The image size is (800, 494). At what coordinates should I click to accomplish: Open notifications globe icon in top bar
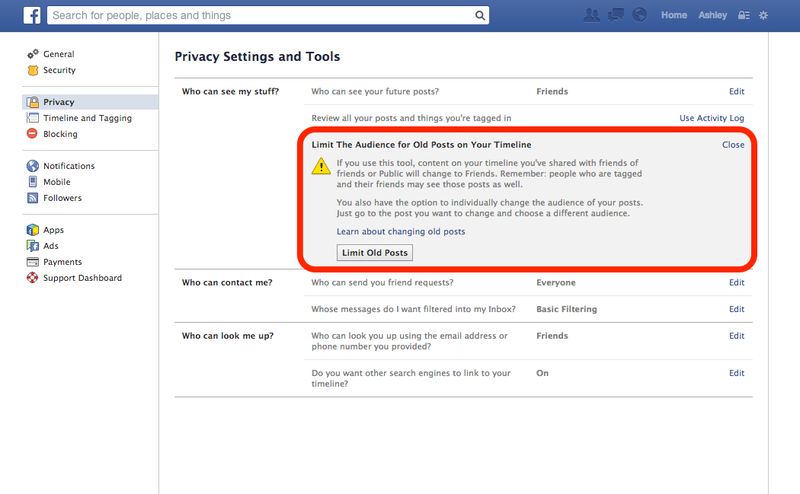point(639,15)
